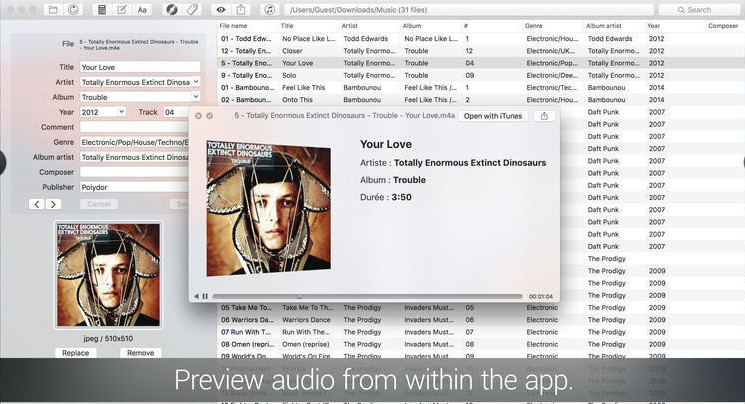The height and width of the screenshot is (404, 745).
Task: Sort by Title column header
Action: pyautogui.click(x=287, y=26)
